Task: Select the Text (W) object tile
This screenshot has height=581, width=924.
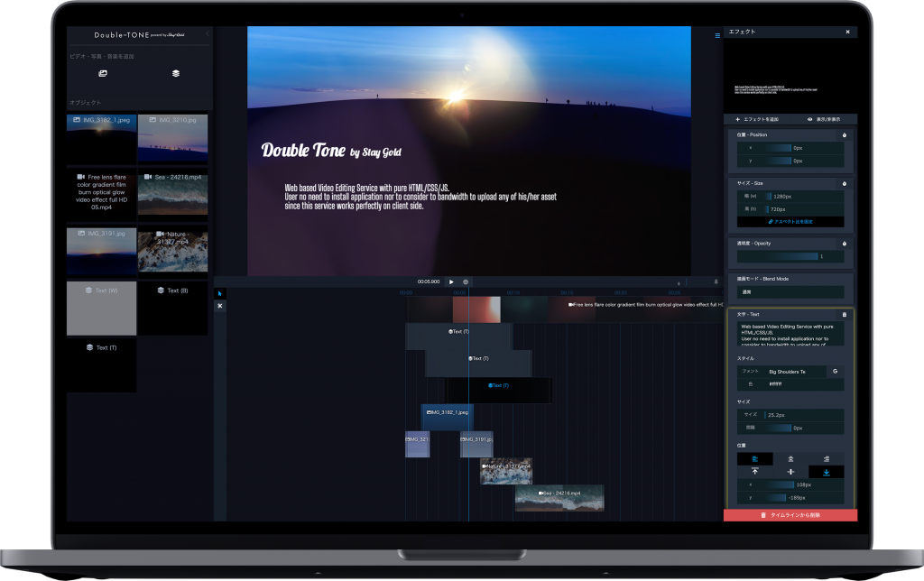Action: click(101, 309)
